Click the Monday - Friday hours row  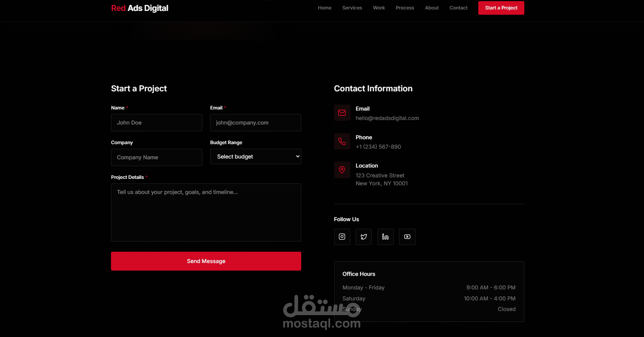tap(429, 288)
